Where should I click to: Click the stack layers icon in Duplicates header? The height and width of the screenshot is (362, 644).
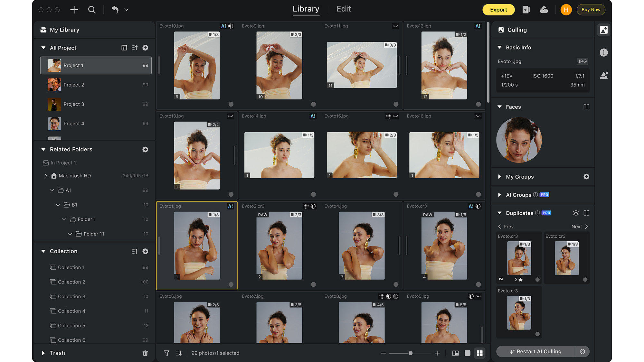576,213
